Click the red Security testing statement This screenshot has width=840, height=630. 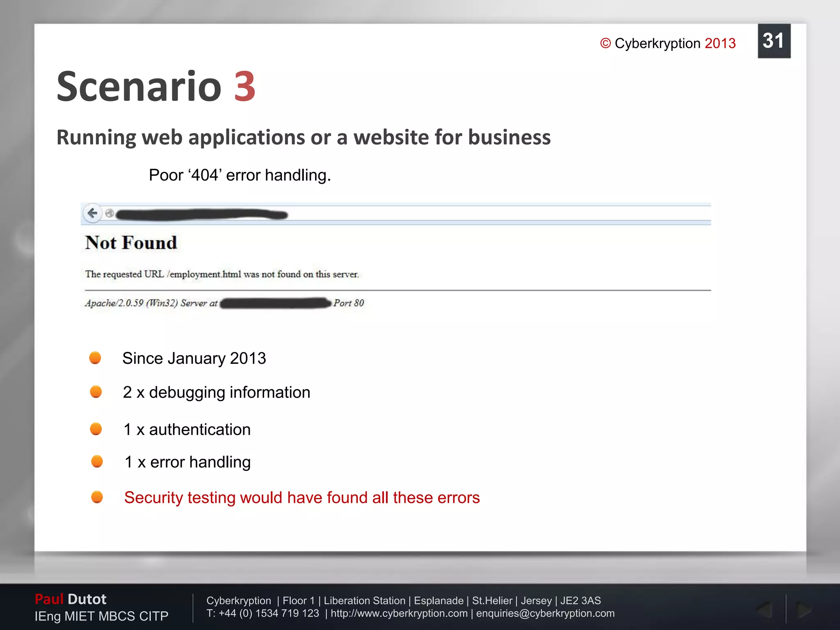[302, 498]
